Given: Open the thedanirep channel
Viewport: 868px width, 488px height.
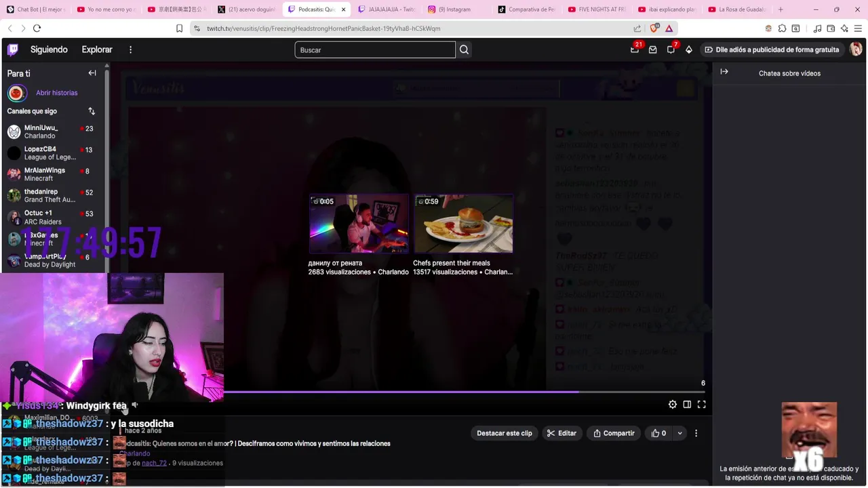Looking at the screenshot, I should point(51,195).
